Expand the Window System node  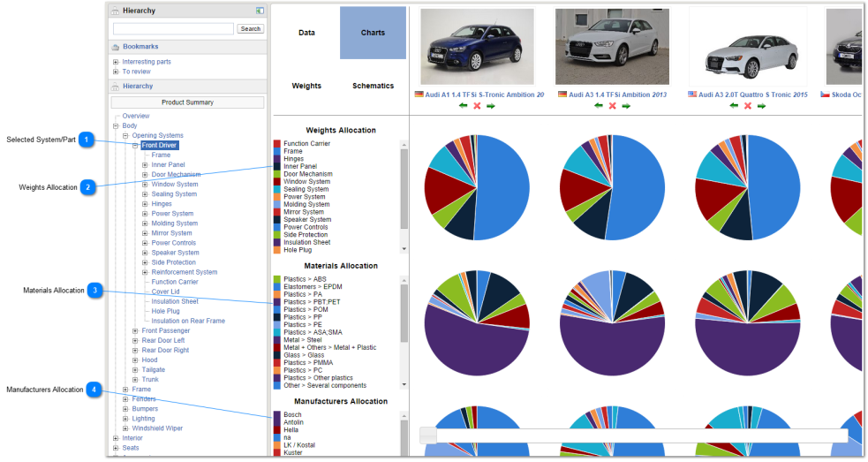tap(145, 185)
